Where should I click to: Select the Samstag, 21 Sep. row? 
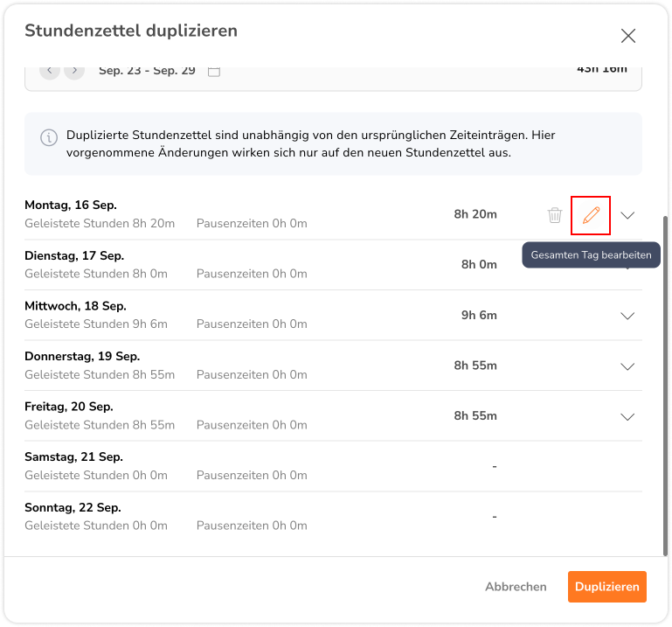tap(333, 466)
